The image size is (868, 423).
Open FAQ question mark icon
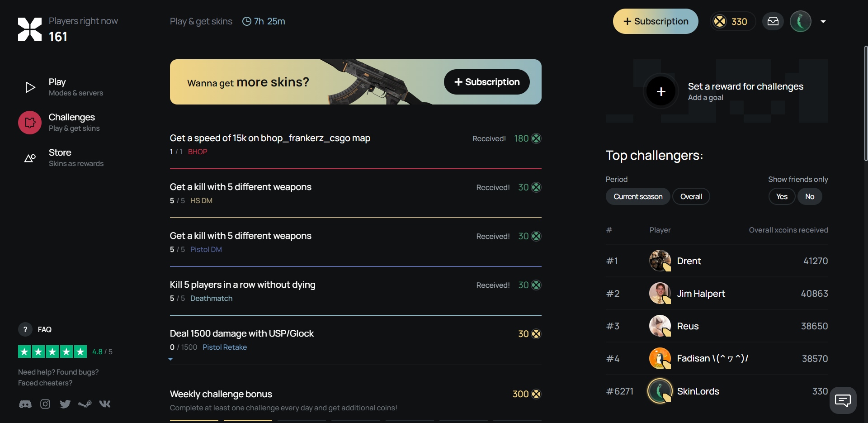click(25, 329)
